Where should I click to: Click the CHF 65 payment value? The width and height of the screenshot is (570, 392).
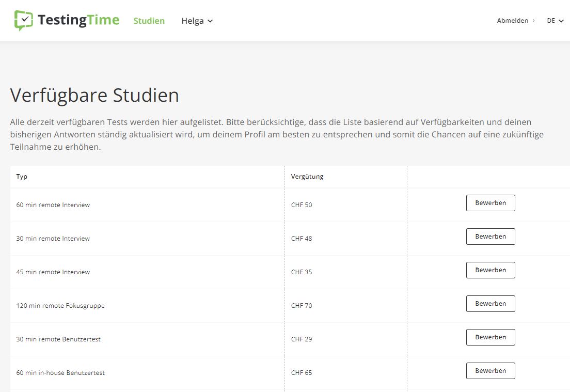tap(302, 373)
